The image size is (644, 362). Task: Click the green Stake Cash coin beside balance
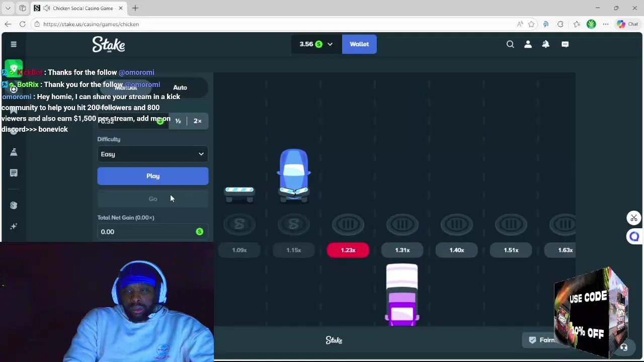[318, 44]
